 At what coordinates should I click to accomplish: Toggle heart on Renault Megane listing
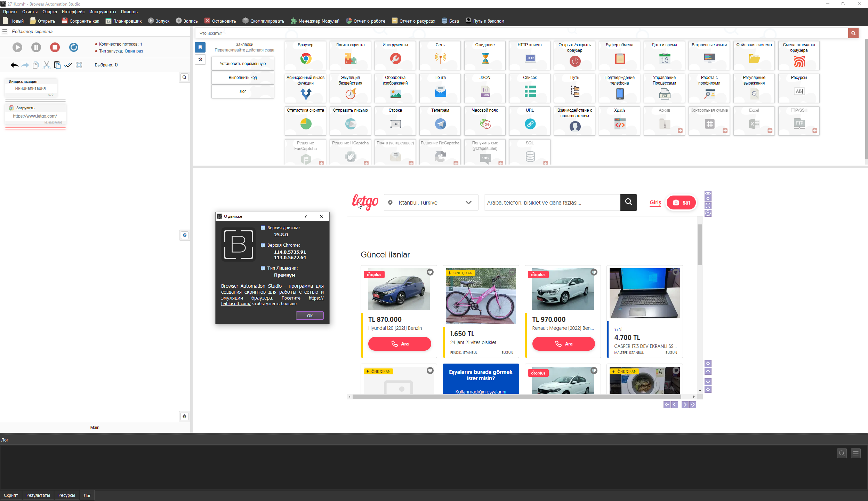point(594,272)
